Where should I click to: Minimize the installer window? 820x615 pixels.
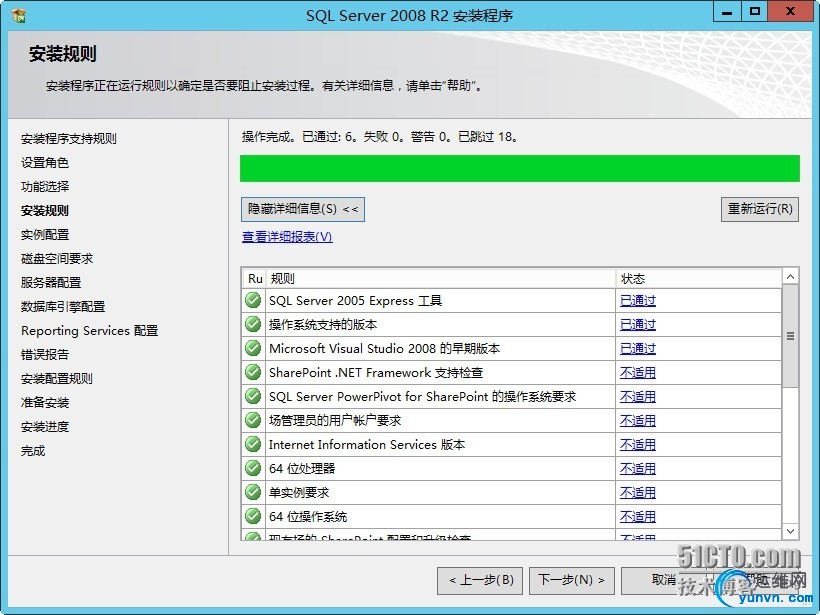(727, 12)
